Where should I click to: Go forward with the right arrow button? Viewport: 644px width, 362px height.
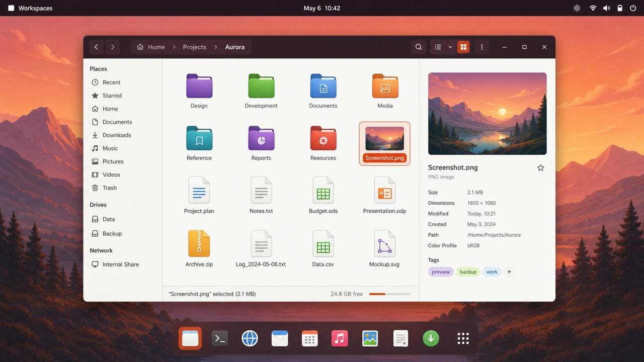pos(113,47)
